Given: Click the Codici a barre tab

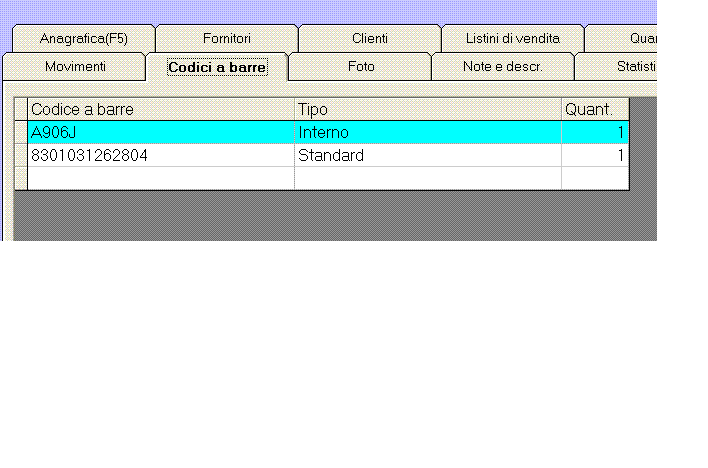Looking at the screenshot, I should coord(217,67).
